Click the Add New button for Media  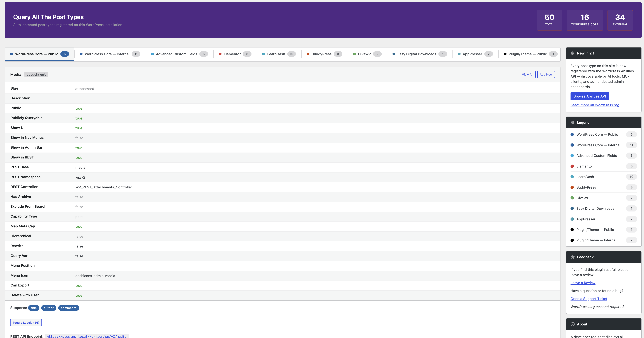click(x=546, y=74)
